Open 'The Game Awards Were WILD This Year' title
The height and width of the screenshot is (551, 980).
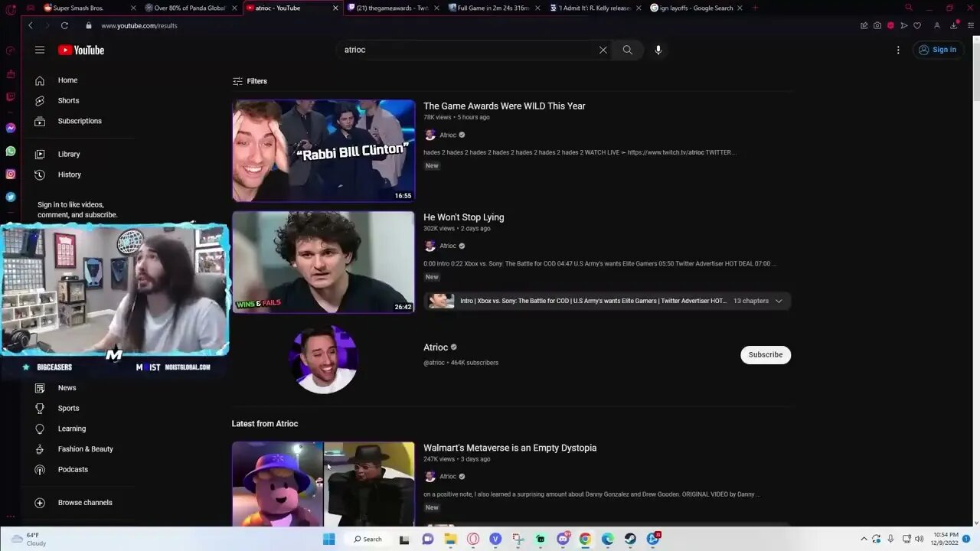pos(504,106)
